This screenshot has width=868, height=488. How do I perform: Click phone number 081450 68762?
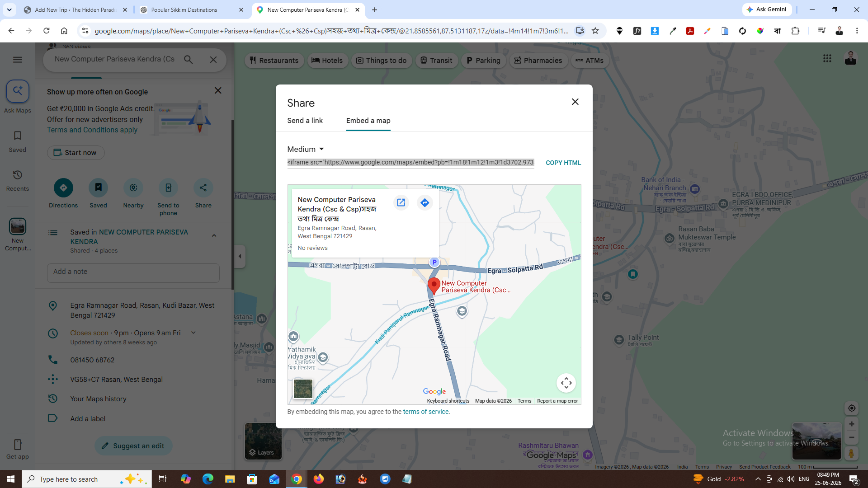(x=92, y=360)
